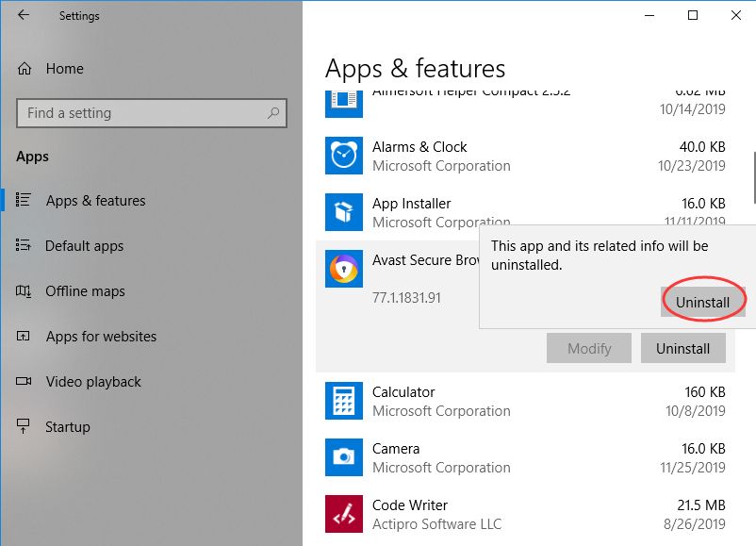The width and height of the screenshot is (756, 546).
Task: Open Offline maps section
Action: tap(85, 290)
